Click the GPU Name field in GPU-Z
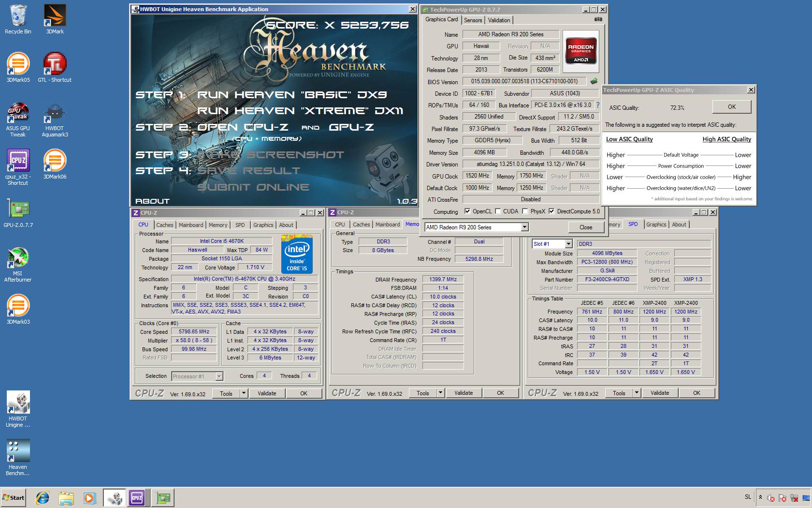 pos(511,34)
